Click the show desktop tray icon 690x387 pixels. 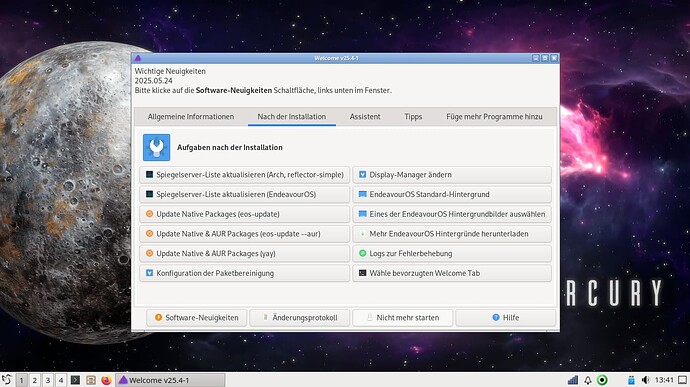coord(683,380)
